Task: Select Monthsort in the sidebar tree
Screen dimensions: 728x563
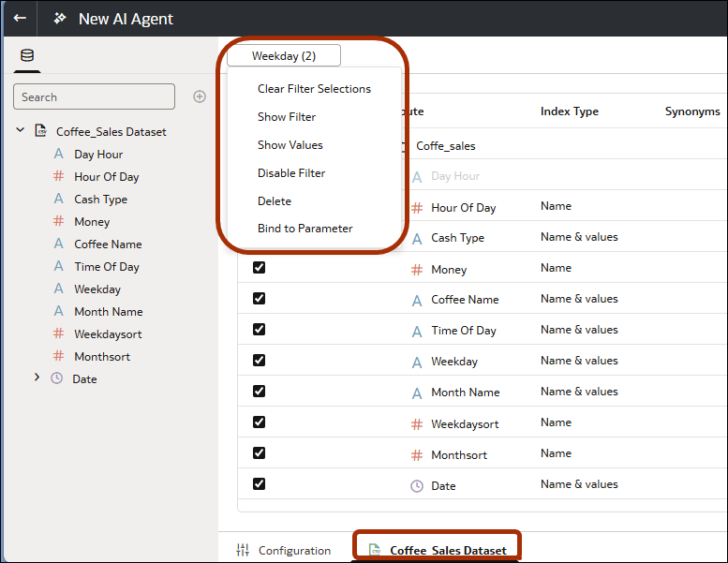Action: 102,357
